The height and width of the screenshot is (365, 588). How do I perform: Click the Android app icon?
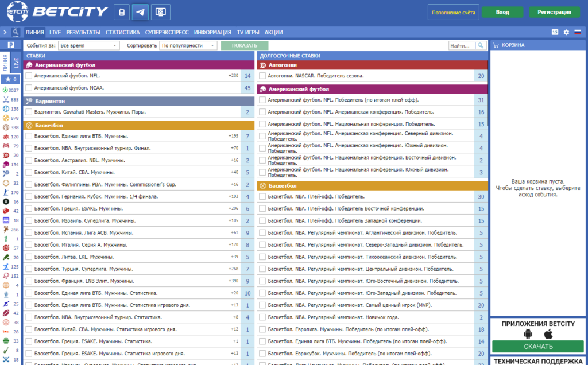click(528, 334)
